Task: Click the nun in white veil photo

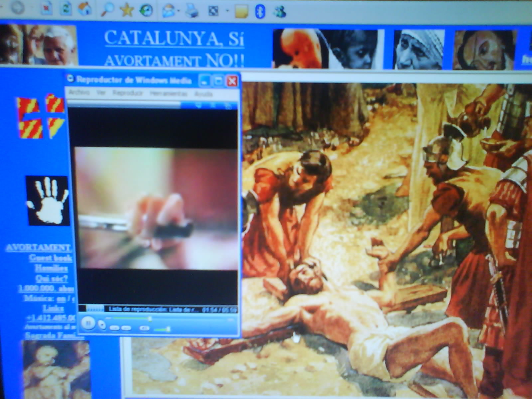Action: pyautogui.click(x=419, y=50)
